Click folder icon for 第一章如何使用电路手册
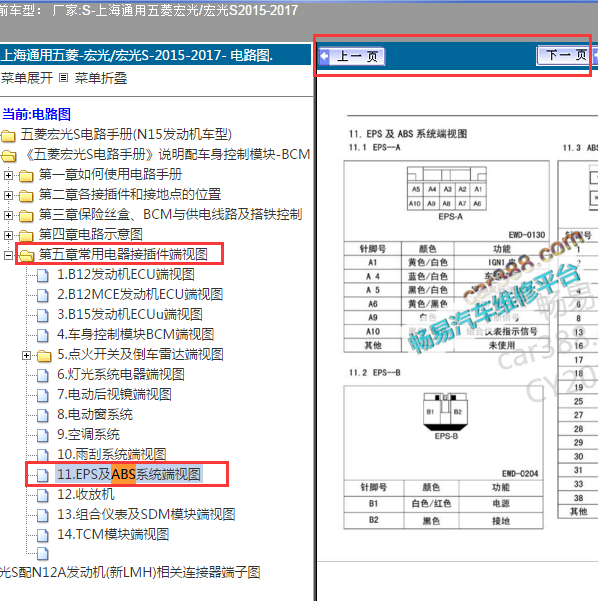Image resolution: width=598 pixels, height=601 pixels. [26, 176]
